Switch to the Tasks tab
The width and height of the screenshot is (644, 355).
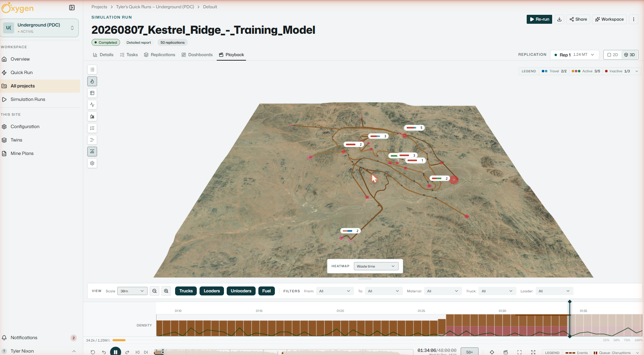(129, 55)
